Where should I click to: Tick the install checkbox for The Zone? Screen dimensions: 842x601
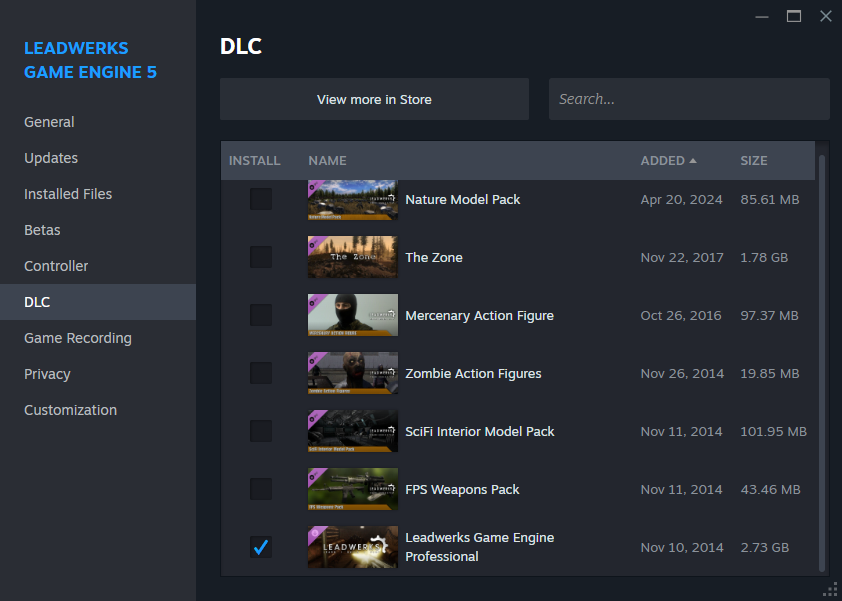point(261,257)
